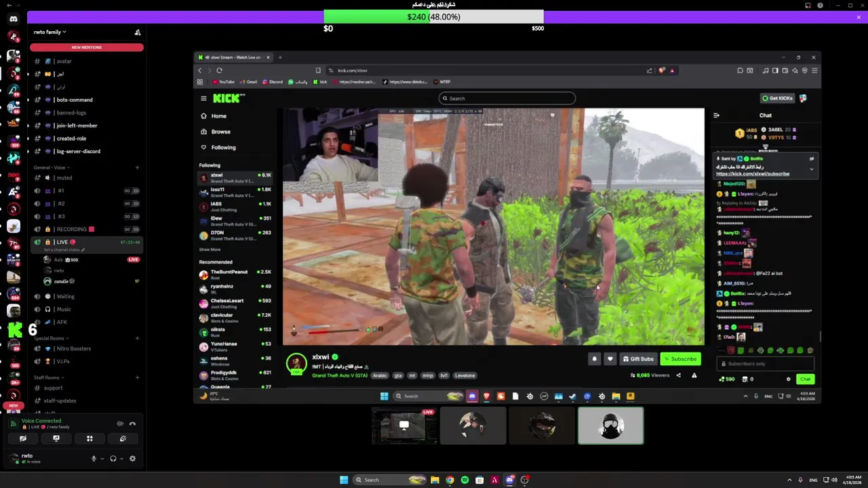Open Kick hamburger menu in stream
The image size is (868, 488).
tap(203, 98)
